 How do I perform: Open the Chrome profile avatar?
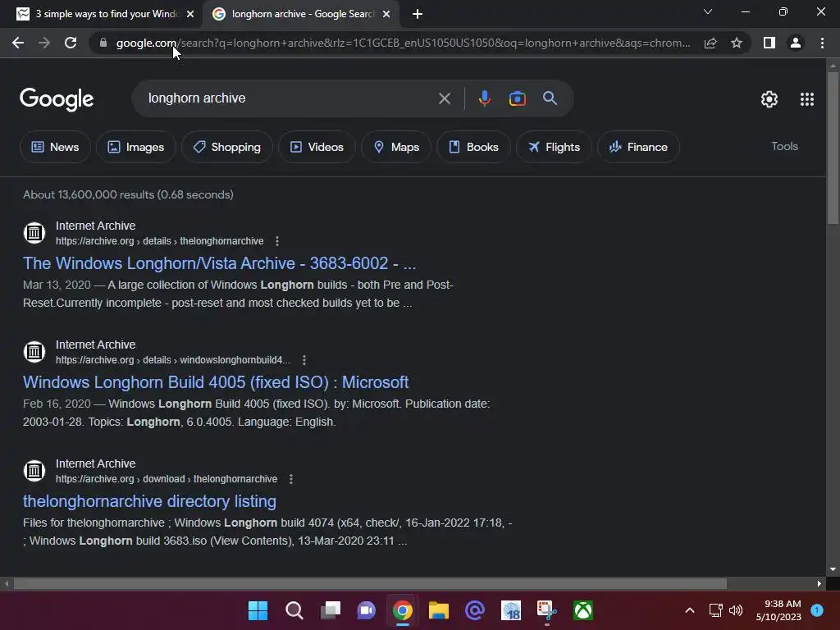(796, 43)
